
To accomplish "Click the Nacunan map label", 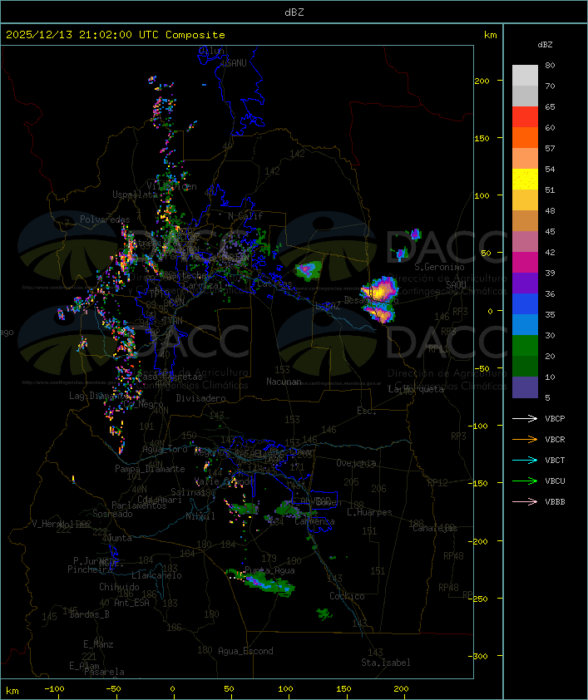I will click(284, 382).
